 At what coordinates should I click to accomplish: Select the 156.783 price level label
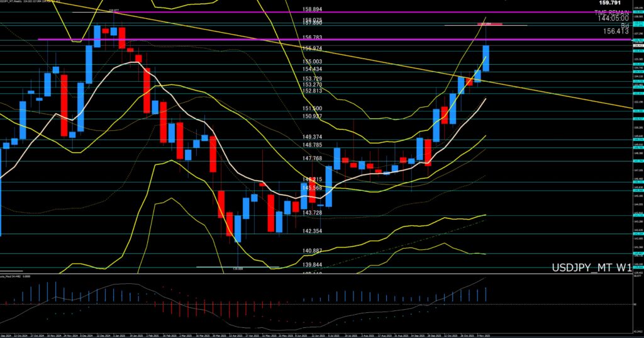click(x=313, y=38)
